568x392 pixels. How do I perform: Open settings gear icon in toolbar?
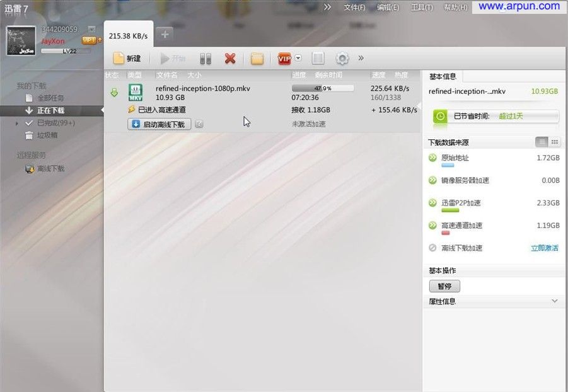[342, 59]
